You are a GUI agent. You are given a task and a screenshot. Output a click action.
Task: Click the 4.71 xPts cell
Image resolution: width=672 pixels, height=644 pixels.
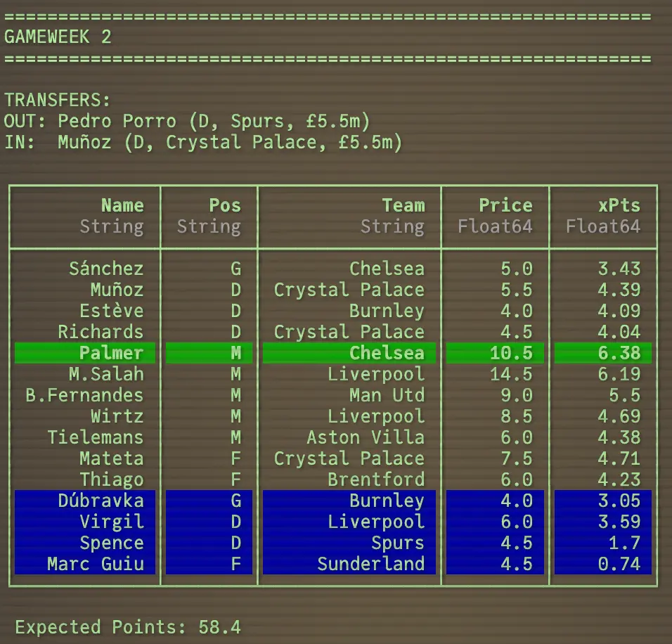coord(619,458)
